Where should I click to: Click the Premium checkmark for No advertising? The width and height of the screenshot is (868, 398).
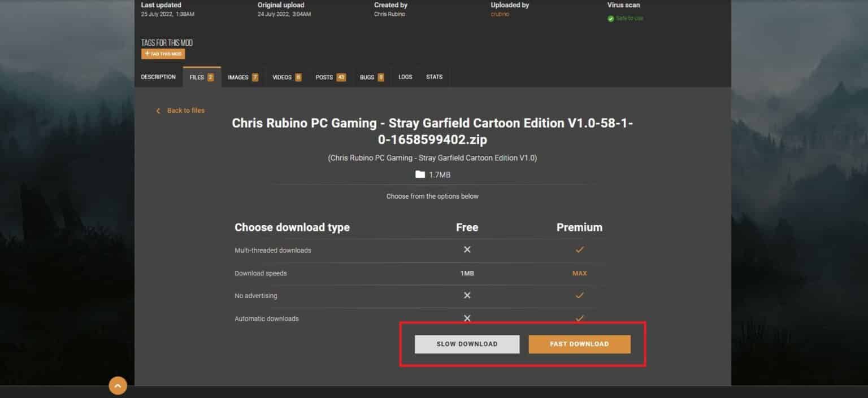(x=579, y=295)
